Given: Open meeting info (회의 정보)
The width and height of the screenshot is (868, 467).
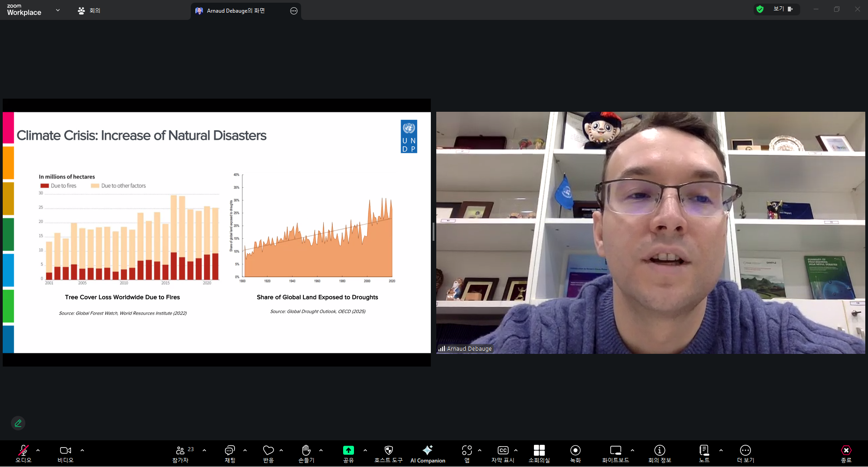Looking at the screenshot, I should [660, 453].
